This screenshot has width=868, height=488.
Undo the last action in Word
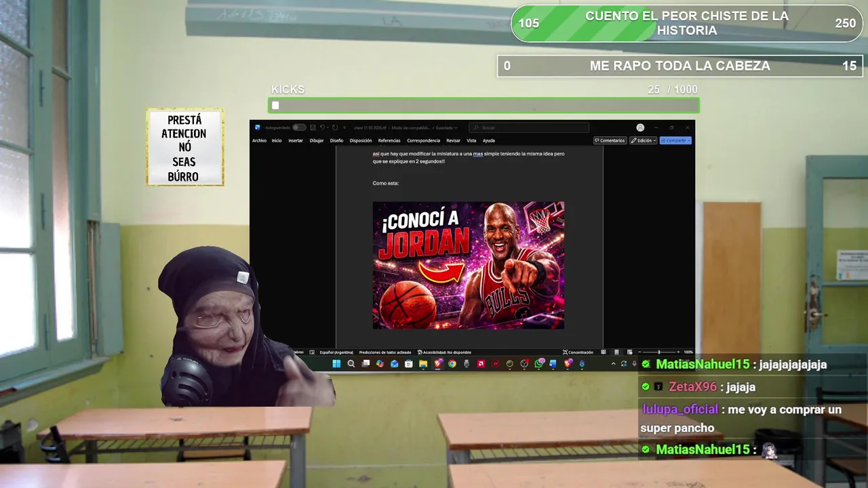(x=322, y=127)
